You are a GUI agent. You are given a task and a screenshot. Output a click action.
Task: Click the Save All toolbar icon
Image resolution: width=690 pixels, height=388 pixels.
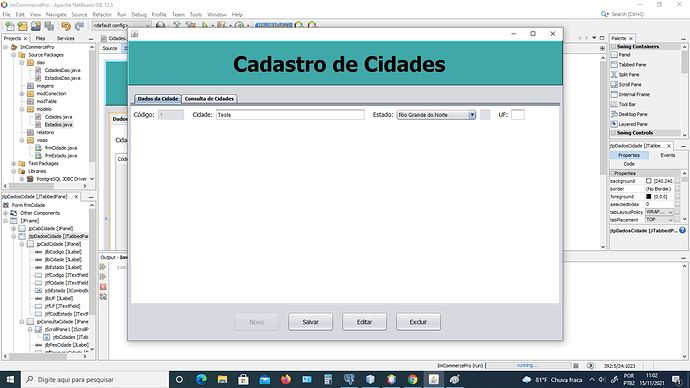49,26
